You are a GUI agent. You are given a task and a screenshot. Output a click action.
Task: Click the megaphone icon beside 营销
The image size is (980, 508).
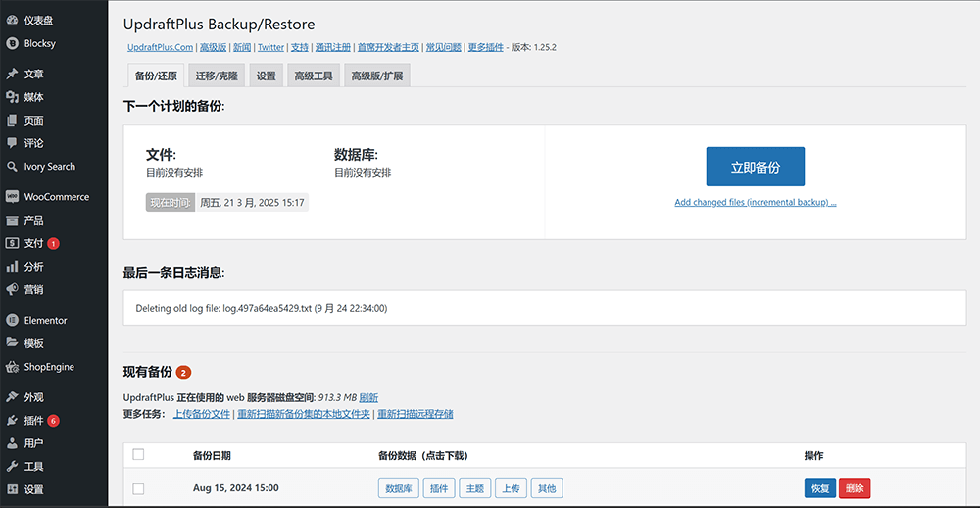pyautogui.click(x=12, y=289)
